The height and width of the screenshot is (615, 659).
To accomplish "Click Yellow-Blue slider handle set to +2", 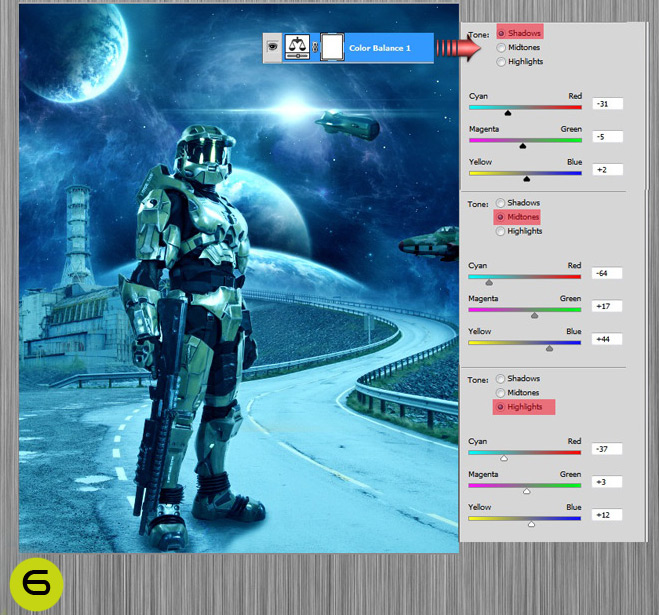I will (x=527, y=178).
